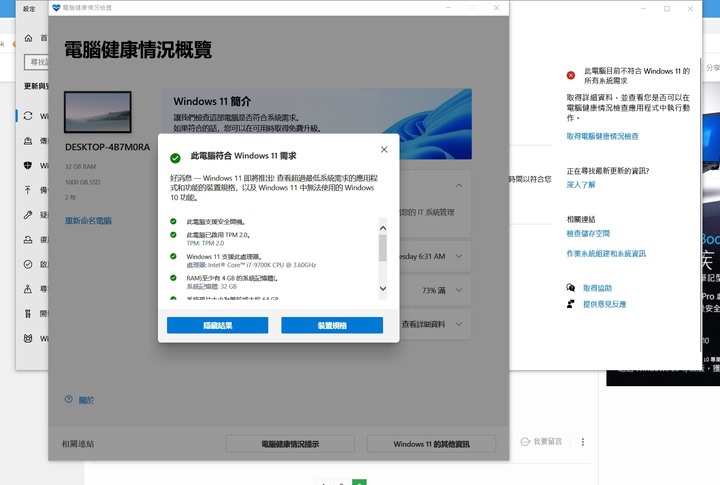The width and height of the screenshot is (720, 485).
Task: Click the check icon for the 安全開機 row
Action: pos(173,221)
